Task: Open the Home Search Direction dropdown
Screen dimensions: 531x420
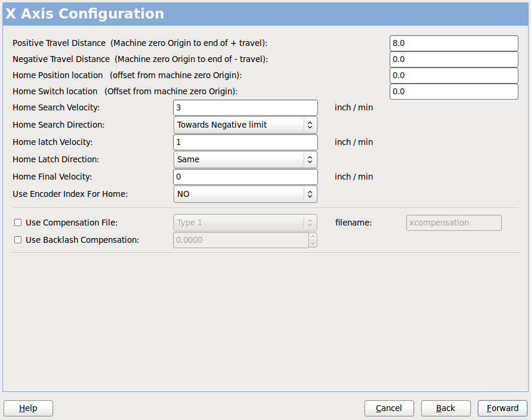Action: 245,125
